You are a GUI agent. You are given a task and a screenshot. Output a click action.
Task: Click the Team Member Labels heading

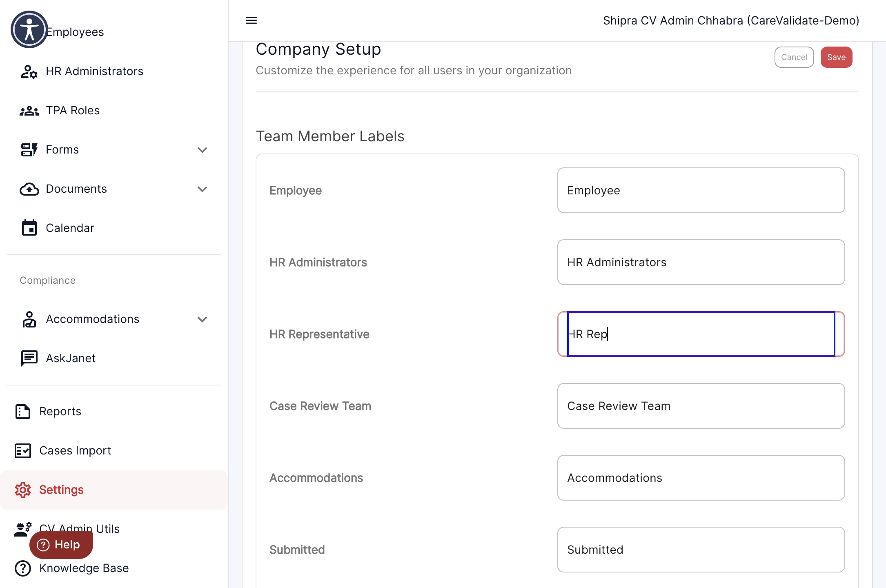pyautogui.click(x=330, y=136)
